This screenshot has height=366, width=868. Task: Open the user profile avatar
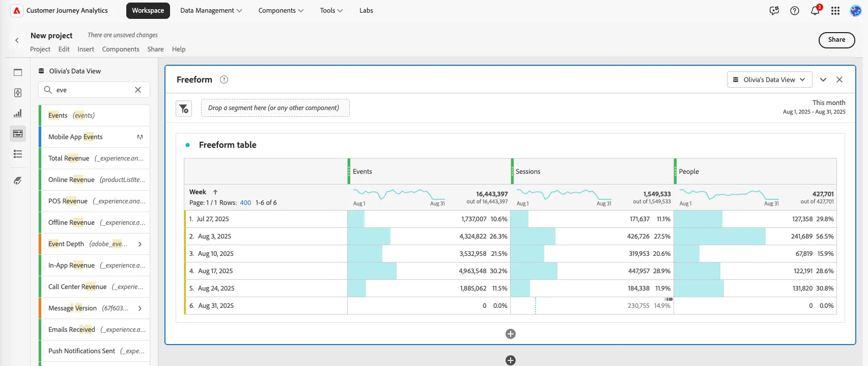click(856, 11)
